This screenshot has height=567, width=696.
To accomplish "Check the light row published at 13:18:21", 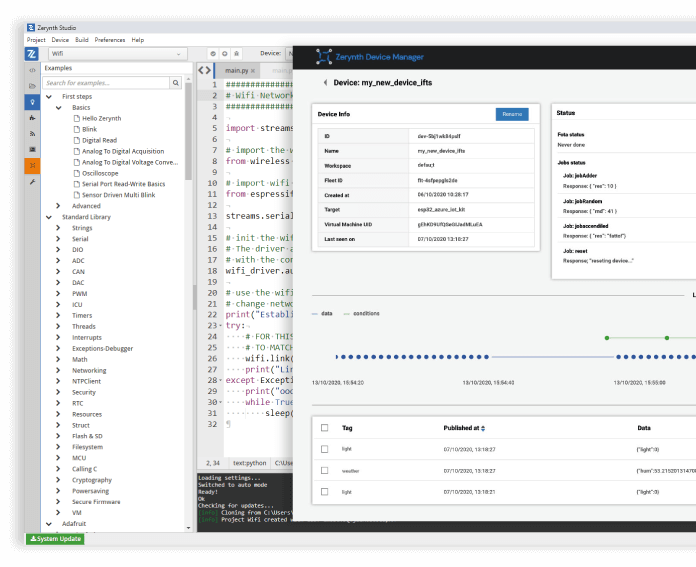I will point(324,492).
